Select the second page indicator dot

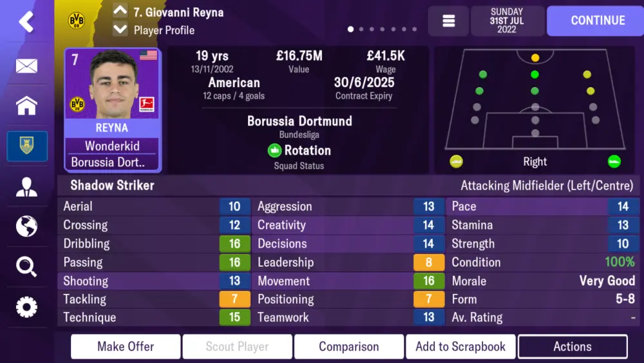click(361, 29)
